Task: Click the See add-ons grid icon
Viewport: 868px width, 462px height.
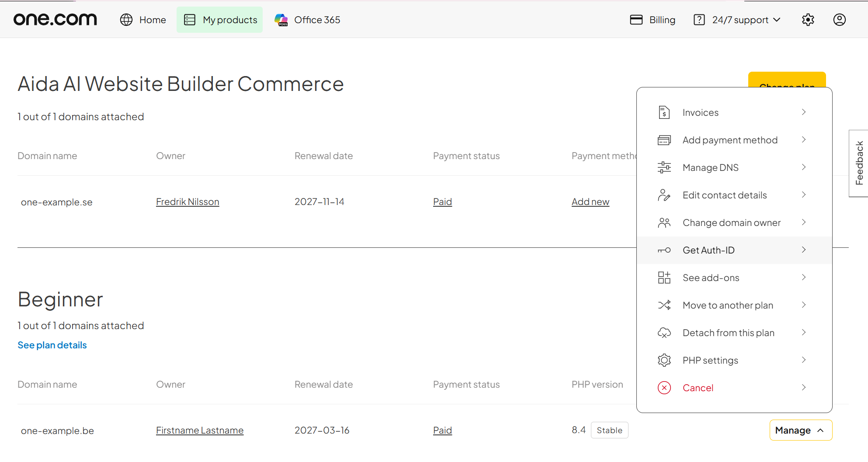Action: tap(664, 278)
